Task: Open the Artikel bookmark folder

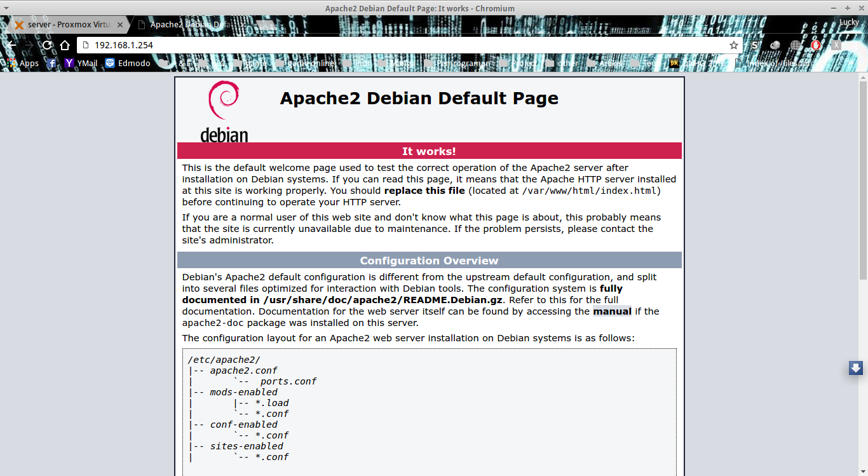Action: click(606, 64)
